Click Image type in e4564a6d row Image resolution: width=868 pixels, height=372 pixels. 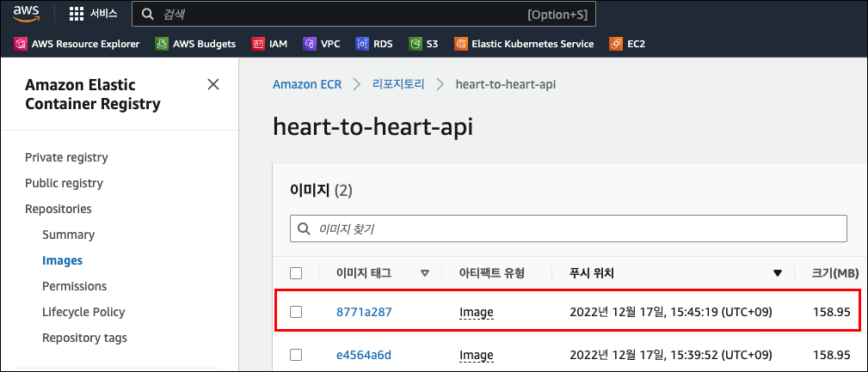[476, 356]
